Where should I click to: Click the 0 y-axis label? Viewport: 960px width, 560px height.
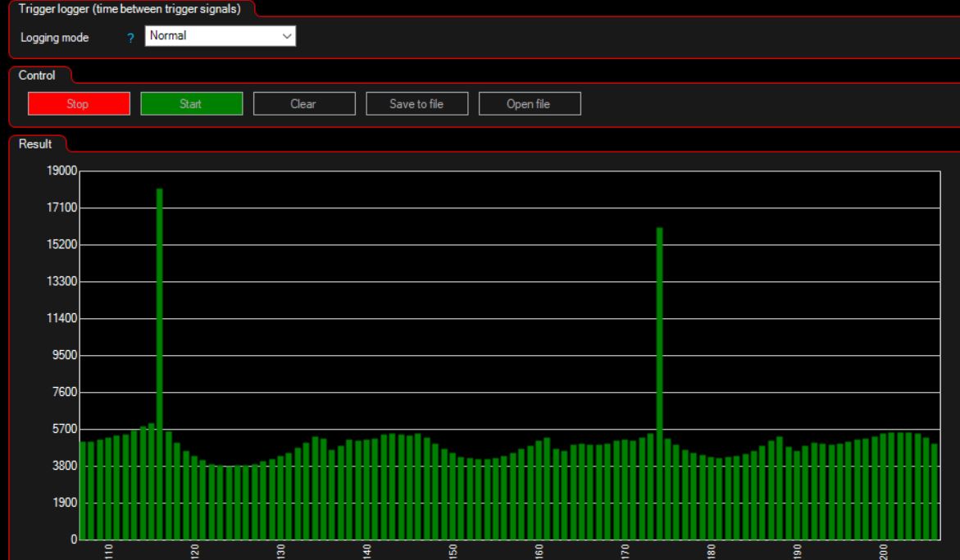[73, 540]
